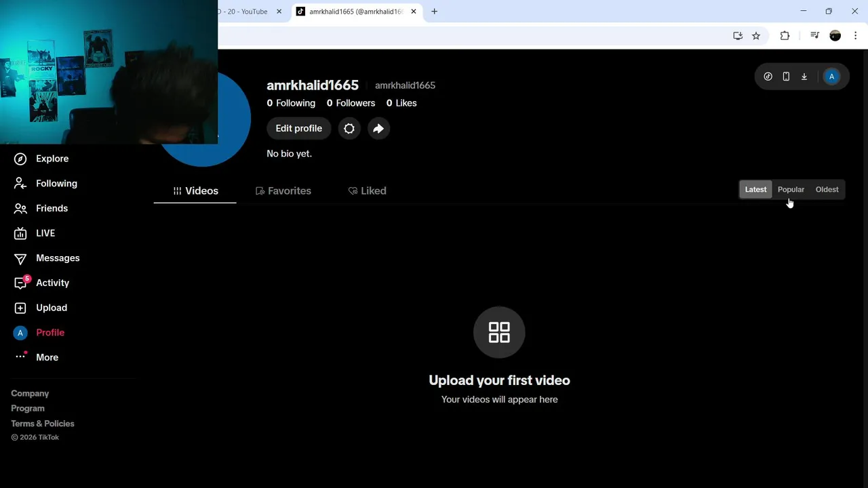Open the Chrome three-dot menu
The width and height of the screenshot is (868, 488).
point(855,36)
